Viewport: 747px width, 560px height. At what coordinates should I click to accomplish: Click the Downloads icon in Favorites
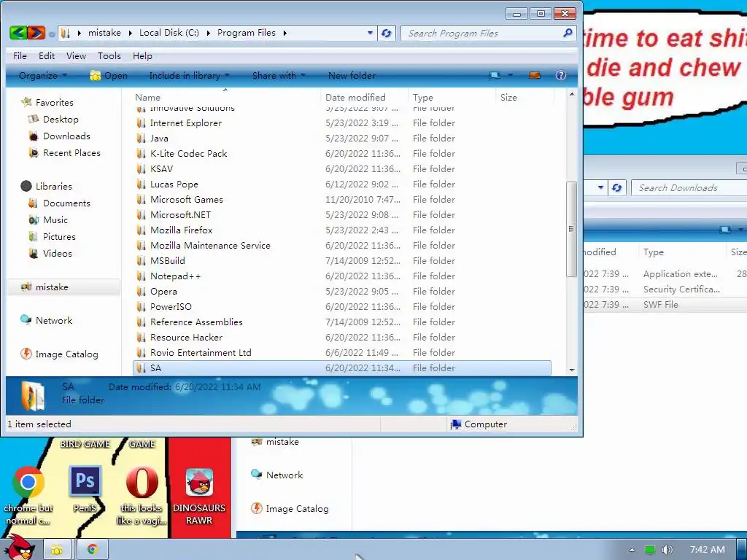coord(34,136)
